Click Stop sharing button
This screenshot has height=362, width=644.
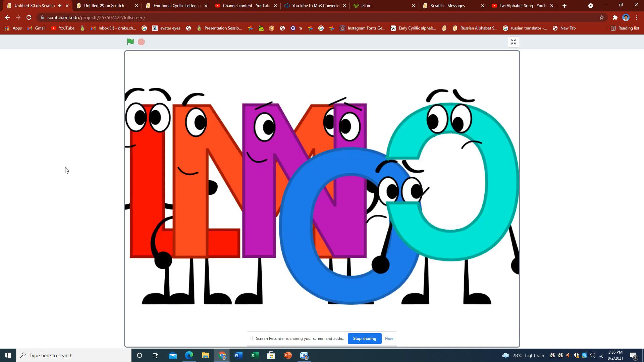click(x=364, y=339)
